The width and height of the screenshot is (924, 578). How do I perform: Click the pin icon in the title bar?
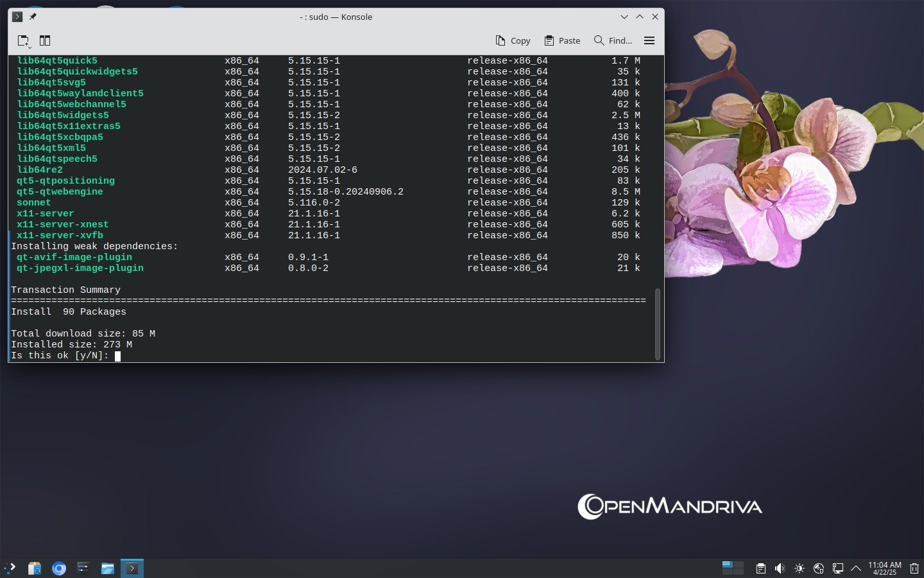coord(33,17)
